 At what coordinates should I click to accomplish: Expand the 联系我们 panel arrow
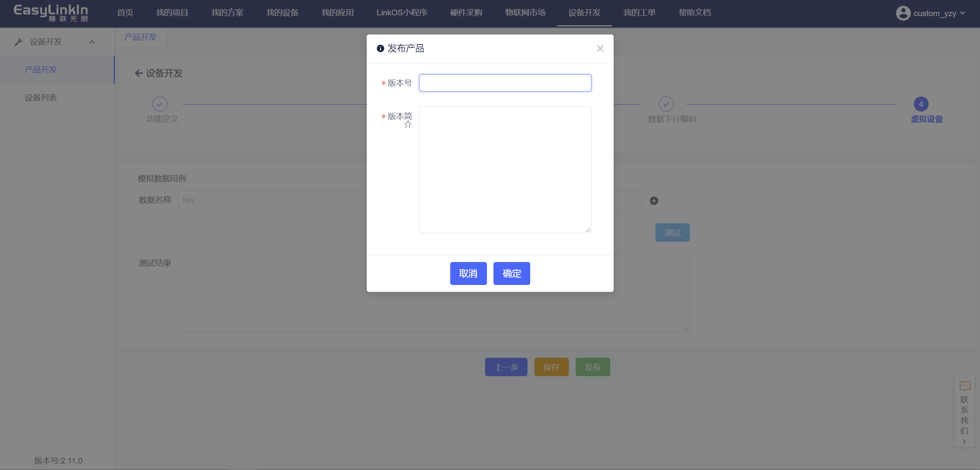point(964,441)
